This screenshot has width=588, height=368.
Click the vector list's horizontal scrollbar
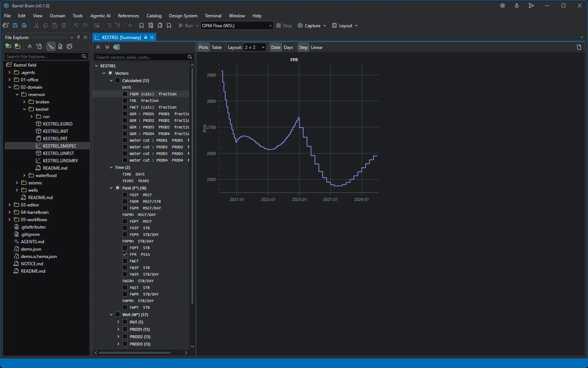point(135,353)
